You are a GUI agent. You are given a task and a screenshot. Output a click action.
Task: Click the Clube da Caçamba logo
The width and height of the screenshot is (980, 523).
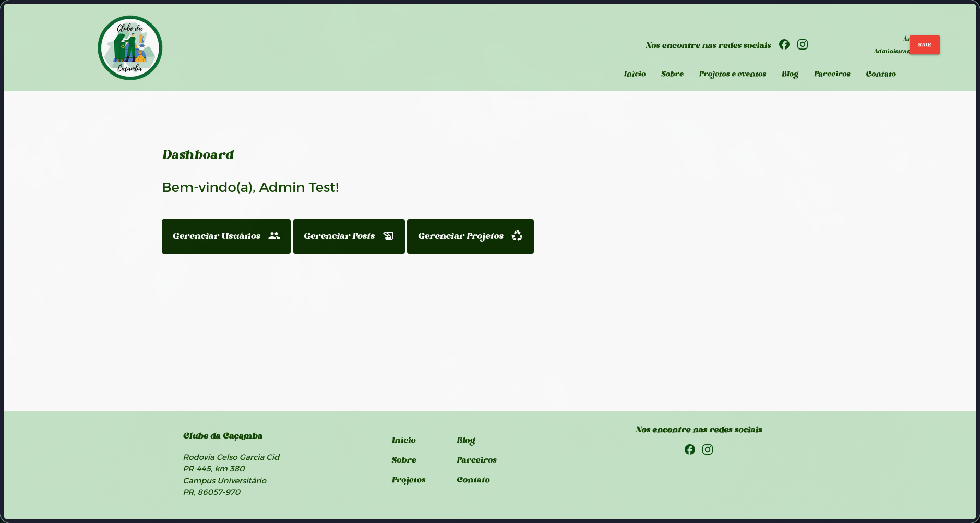tap(129, 47)
